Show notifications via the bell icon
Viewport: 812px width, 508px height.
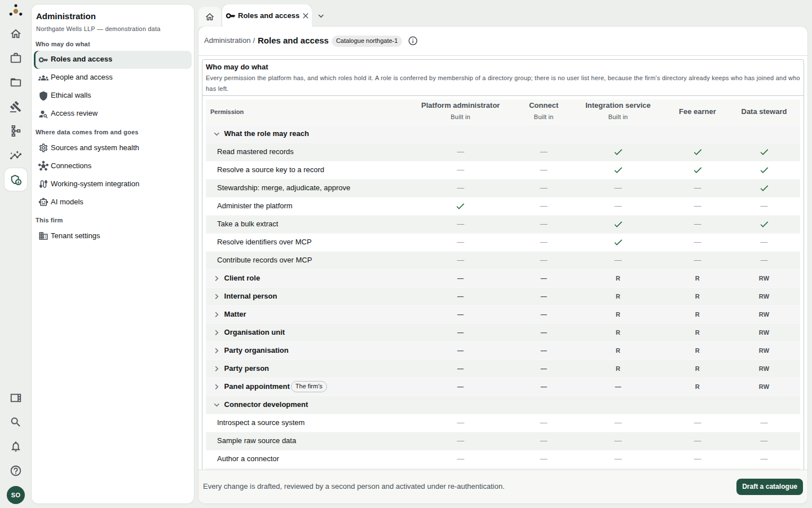pyautogui.click(x=16, y=446)
